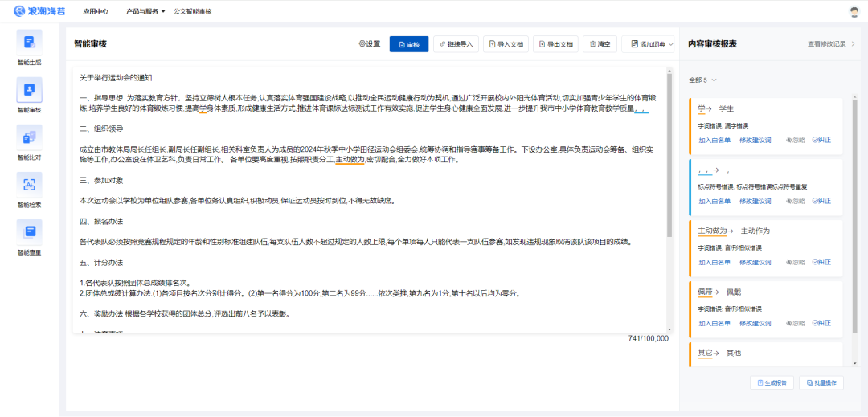868x417 pixels.
Task: Click the 741/100,000 character counter
Action: pos(649,338)
